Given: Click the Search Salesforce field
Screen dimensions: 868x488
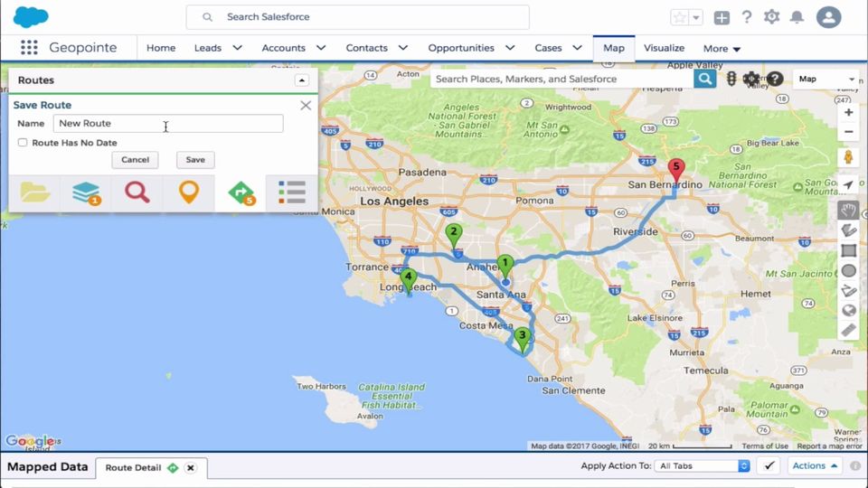Looking at the screenshot, I should coord(358,17).
